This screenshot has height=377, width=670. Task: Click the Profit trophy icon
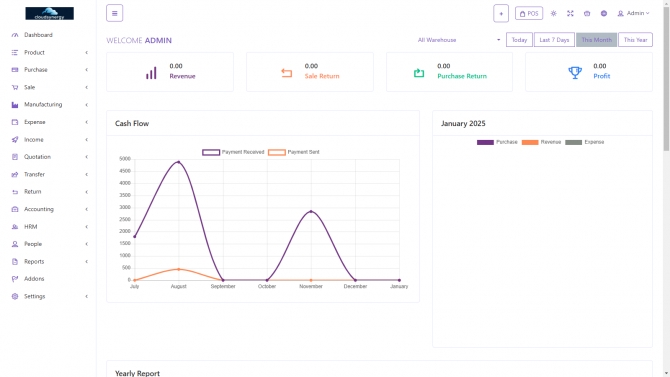point(575,73)
